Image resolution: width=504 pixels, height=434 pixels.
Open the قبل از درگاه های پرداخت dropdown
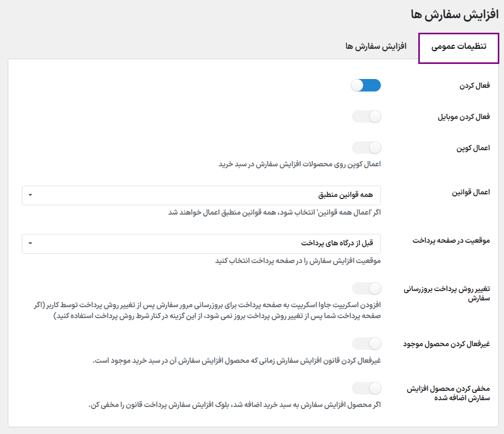click(x=202, y=243)
